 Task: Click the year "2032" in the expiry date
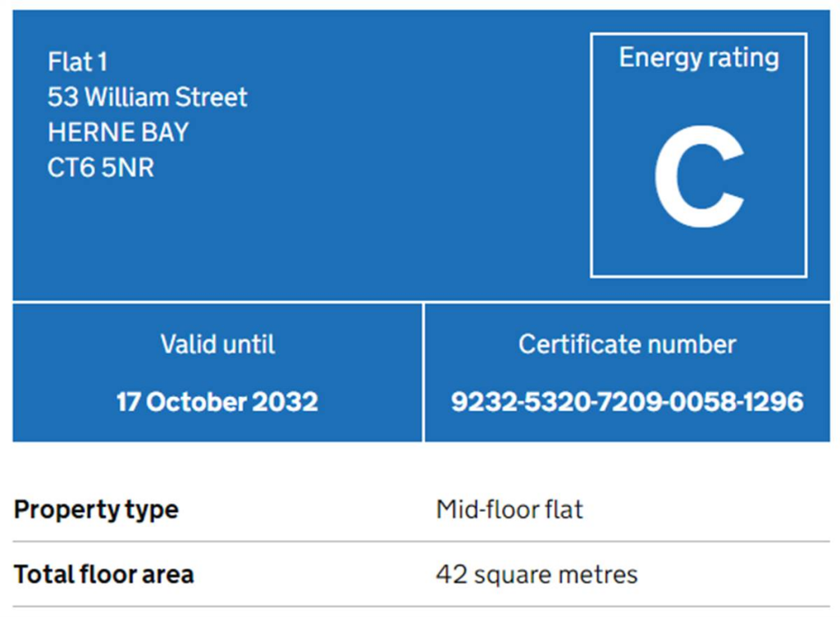coord(285,402)
